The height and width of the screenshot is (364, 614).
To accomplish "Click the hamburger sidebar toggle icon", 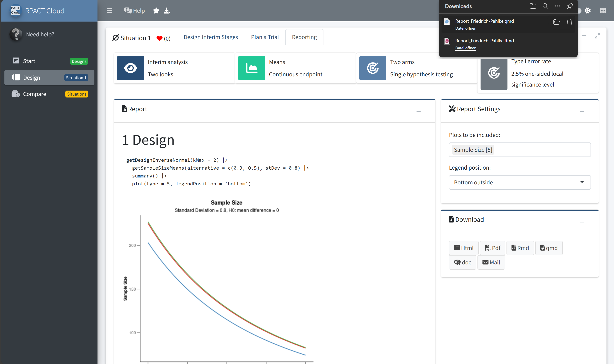I will [x=109, y=11].
